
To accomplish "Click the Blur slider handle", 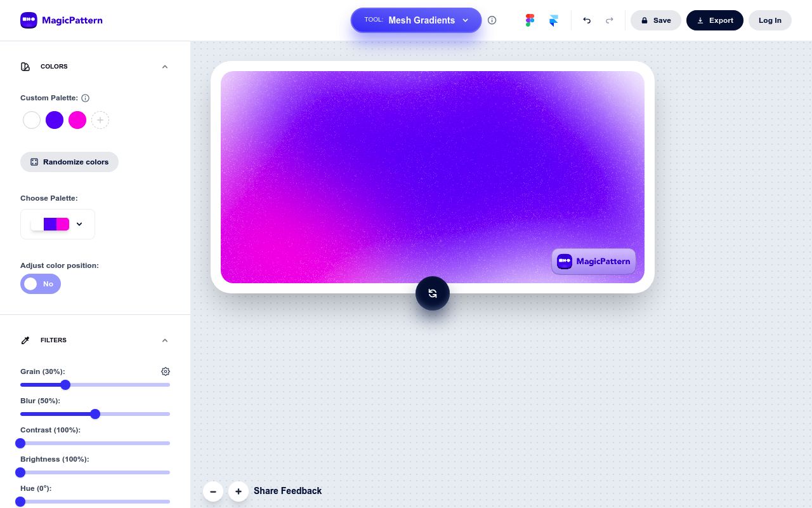I will click(x=95, y=414).
